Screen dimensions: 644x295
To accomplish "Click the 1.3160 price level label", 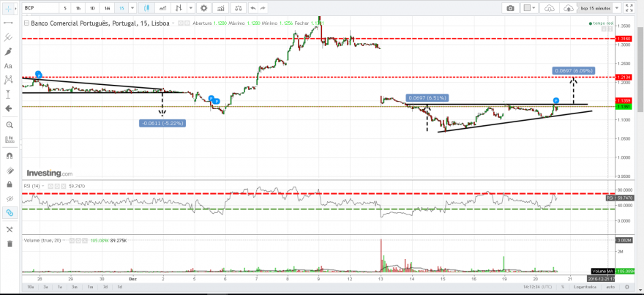I will [624, 39].
